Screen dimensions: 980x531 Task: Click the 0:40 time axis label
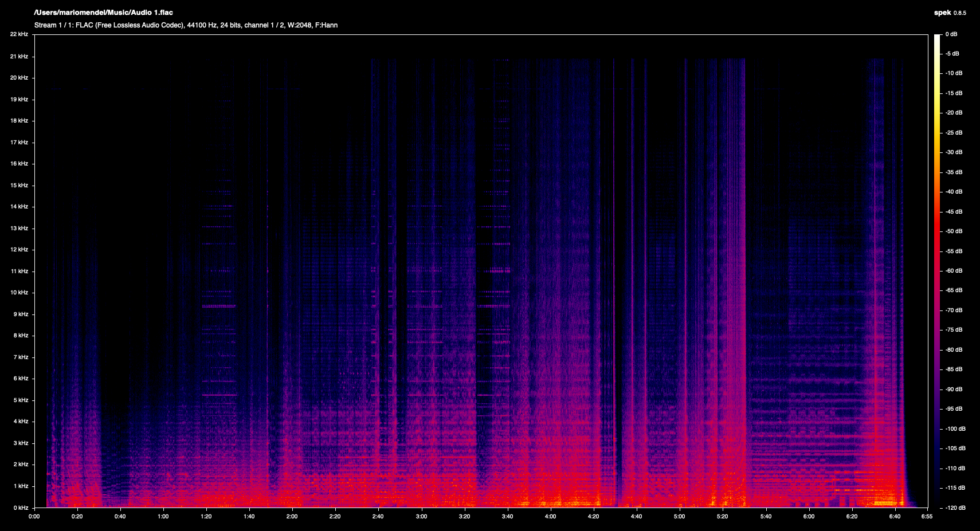click(120, 517)
